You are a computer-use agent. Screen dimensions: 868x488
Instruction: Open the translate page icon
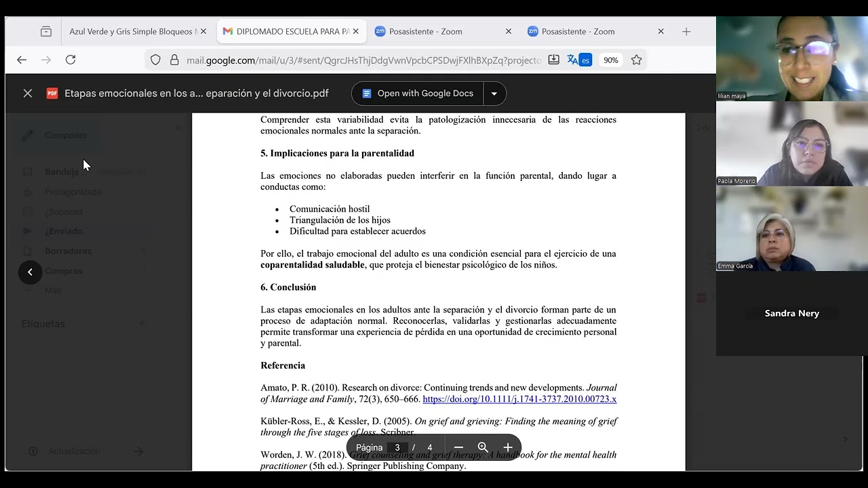pos(578,60)
